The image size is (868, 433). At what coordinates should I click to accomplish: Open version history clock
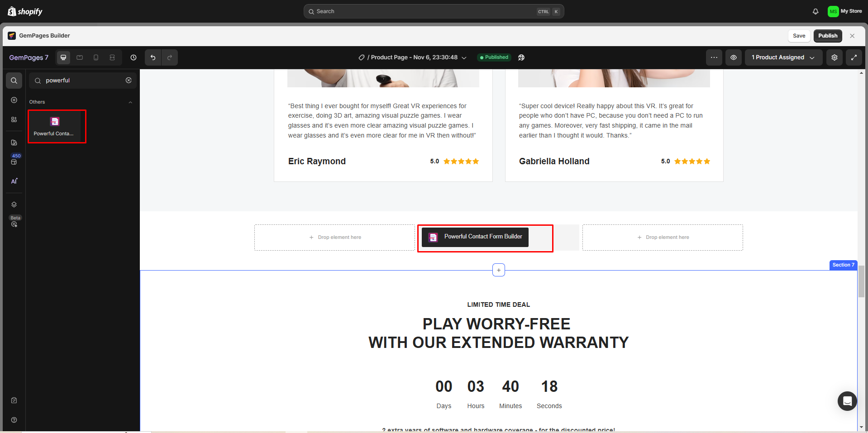(134, 57)
